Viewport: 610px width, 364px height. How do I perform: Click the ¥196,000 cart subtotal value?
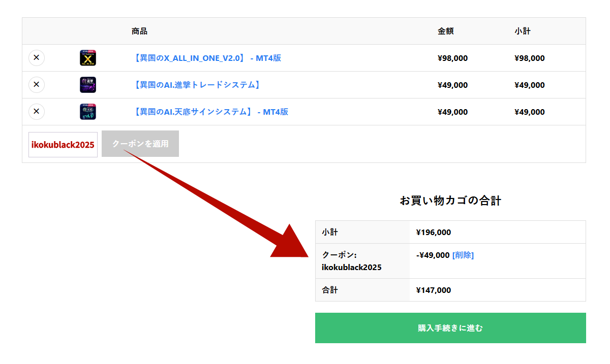[433, 233]
